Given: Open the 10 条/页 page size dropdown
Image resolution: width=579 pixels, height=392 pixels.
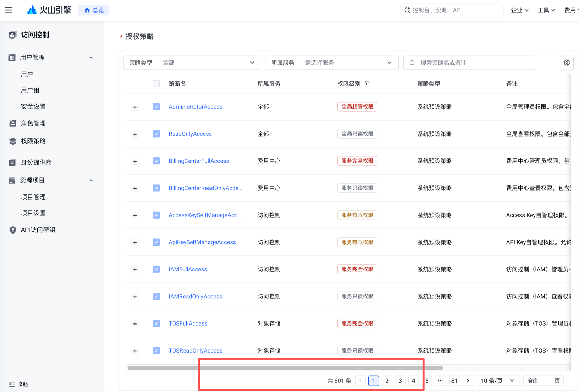Looking at the screenshot, I should point(498,381).
